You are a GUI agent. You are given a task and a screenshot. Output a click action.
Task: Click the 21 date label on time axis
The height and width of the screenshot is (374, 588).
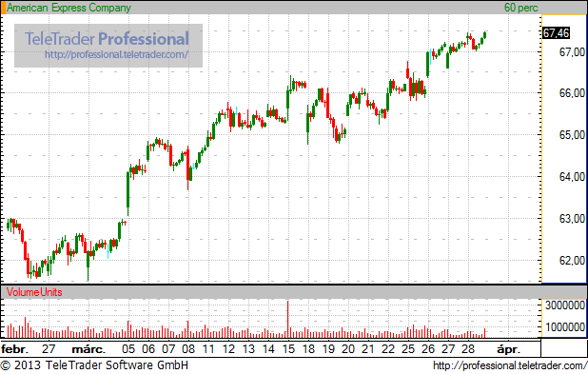pyautogui.click(x=368, y=349)
